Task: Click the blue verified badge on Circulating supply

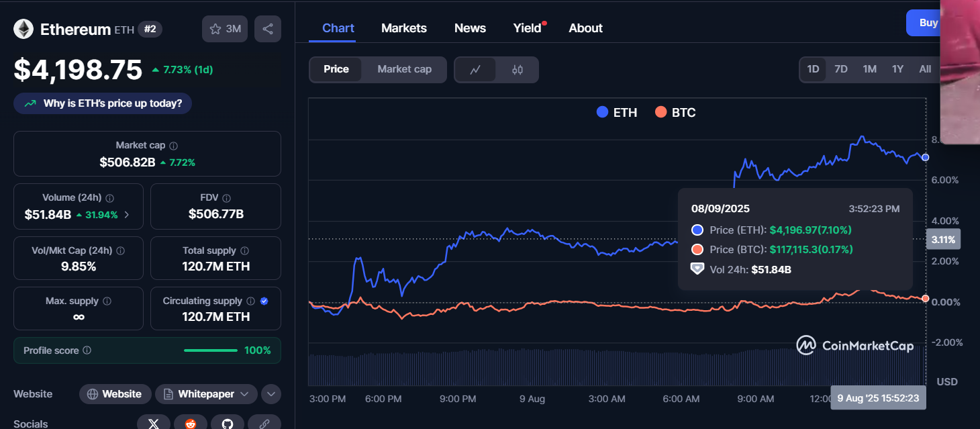Action: (x=264, y=301)
